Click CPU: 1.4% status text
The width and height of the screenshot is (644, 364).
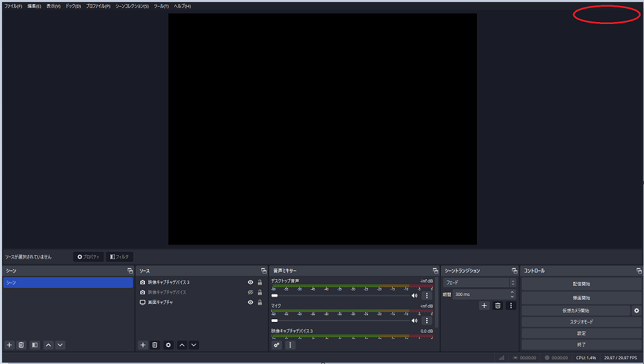click(586, 358)
